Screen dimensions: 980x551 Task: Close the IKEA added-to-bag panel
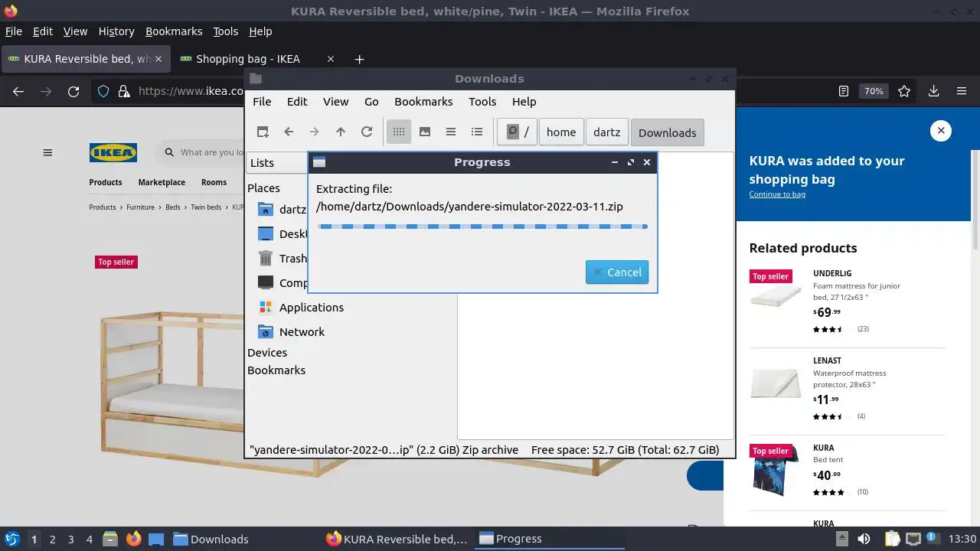coord(941,131)
